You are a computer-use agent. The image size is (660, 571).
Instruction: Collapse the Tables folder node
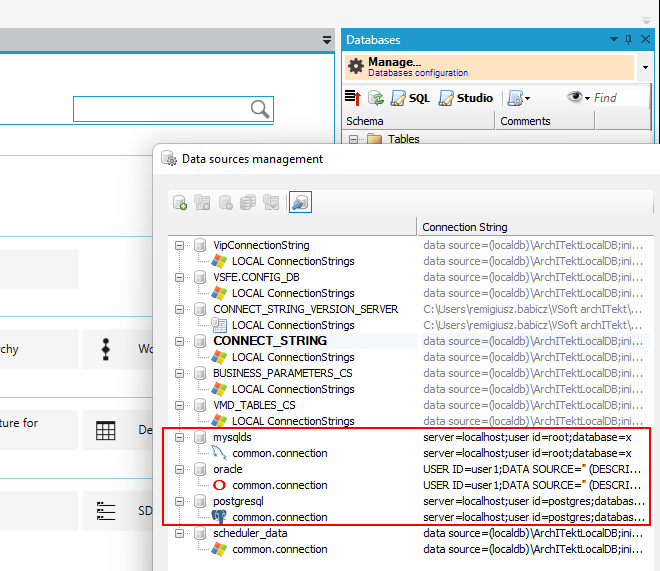pyautogui.click(x=354, y=139)
